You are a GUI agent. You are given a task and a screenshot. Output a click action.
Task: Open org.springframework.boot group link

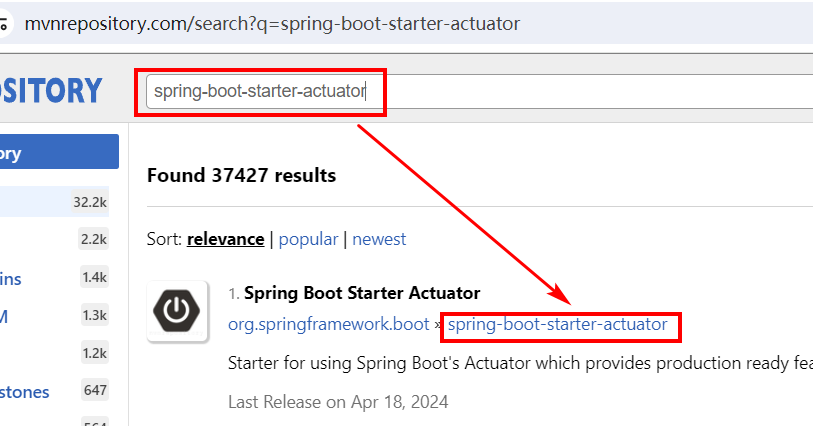[328, 324]
